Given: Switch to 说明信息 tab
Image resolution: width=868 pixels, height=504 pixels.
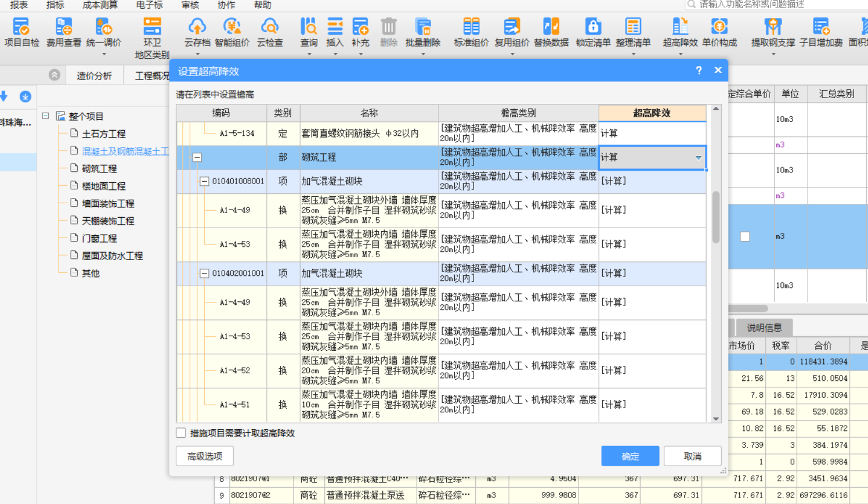Looking at the screenshot, I should [x=764, y=327].
